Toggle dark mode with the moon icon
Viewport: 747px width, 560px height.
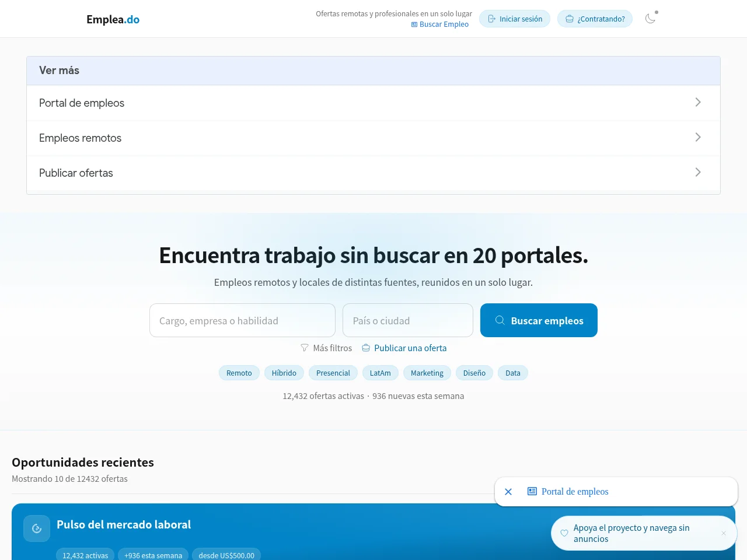pos(650,19)
